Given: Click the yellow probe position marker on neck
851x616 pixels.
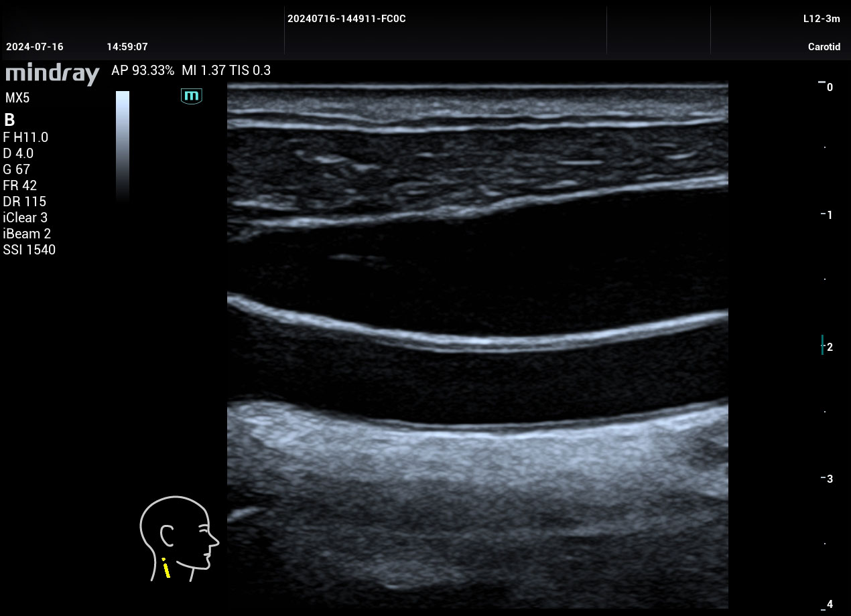Looking at the screenshot, I should 166,568.
